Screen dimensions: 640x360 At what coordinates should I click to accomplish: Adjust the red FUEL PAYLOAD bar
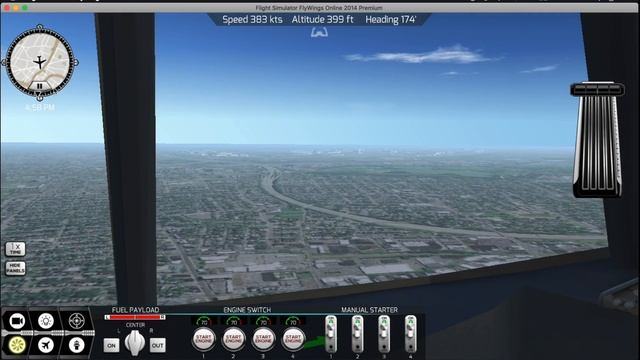pyautogui.click(x=135, y=317)
